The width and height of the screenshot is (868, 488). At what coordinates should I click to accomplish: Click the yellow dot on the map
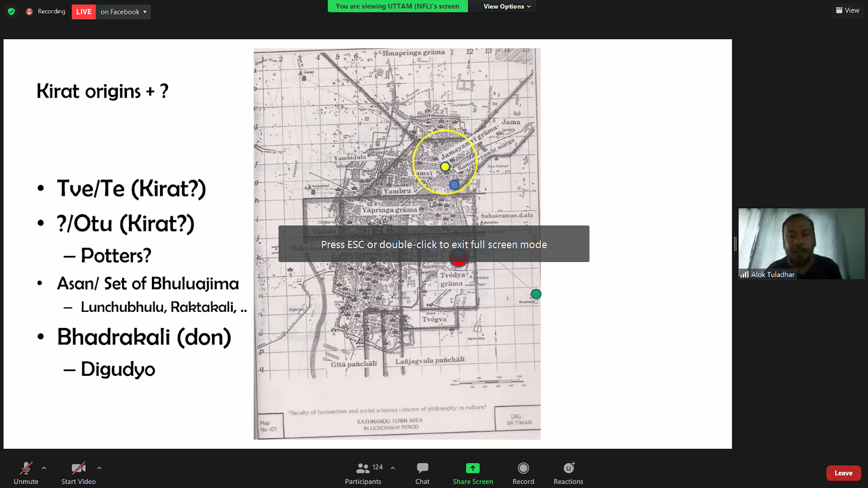pos(445,166)
